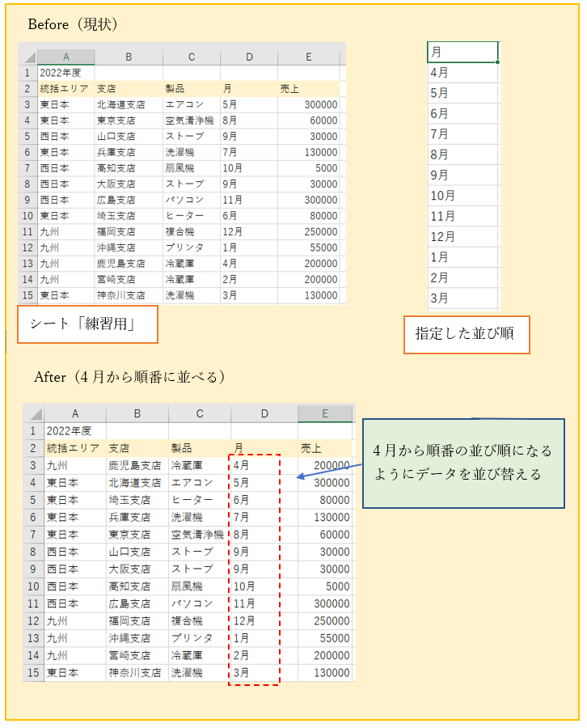Select 12月 in the custom sort order list
The width and height of the screenshot is (587, 728).
pos(462,237)
